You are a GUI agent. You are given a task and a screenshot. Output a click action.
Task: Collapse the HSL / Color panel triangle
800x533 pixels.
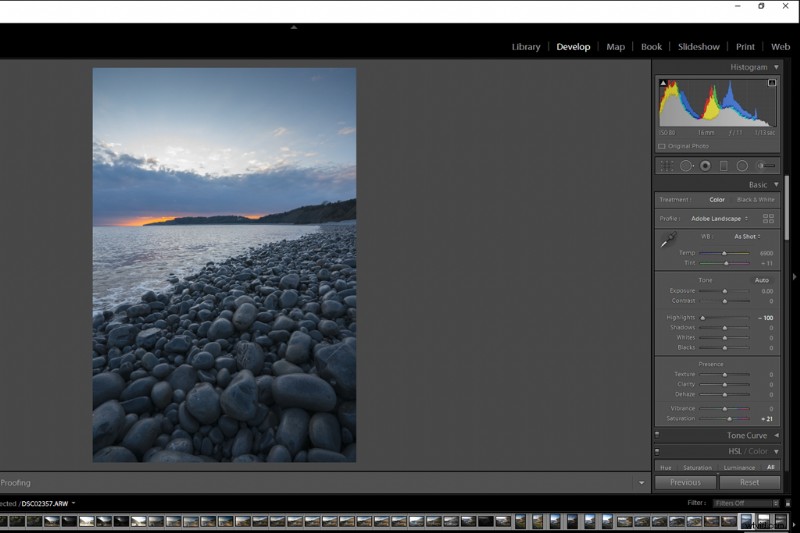click(777, 451)
